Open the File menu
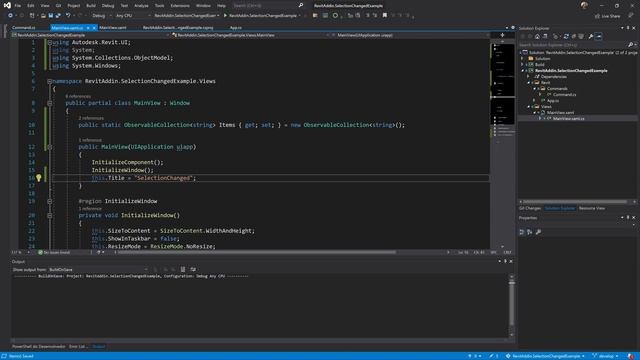Image resolution: width=640 pixels, height=360 pixels. click(18, 6)
